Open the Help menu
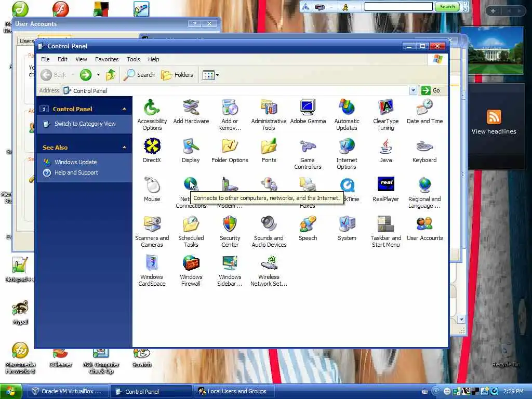The image size is (532, 399). tap(153, 59)
